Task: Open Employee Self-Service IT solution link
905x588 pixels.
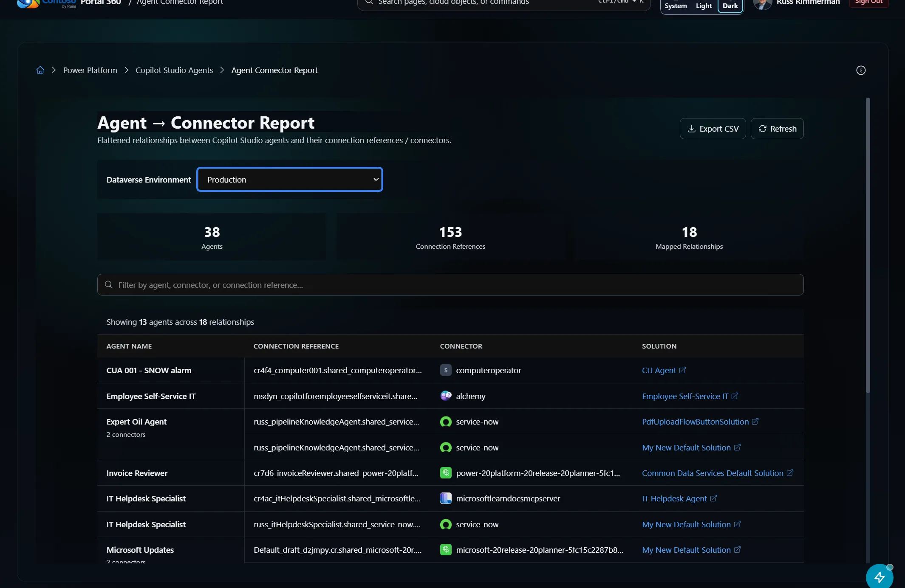Action: click(685, 396)
